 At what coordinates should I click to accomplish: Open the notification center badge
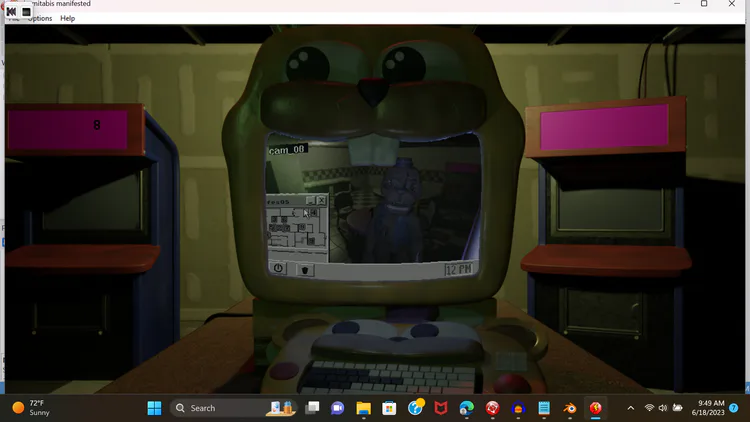pyautogui.click(x=734, y=408)
